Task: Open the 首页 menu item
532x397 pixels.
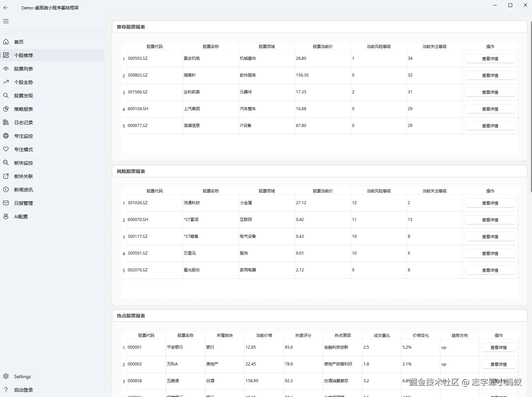Action: (x=52, y=42)
